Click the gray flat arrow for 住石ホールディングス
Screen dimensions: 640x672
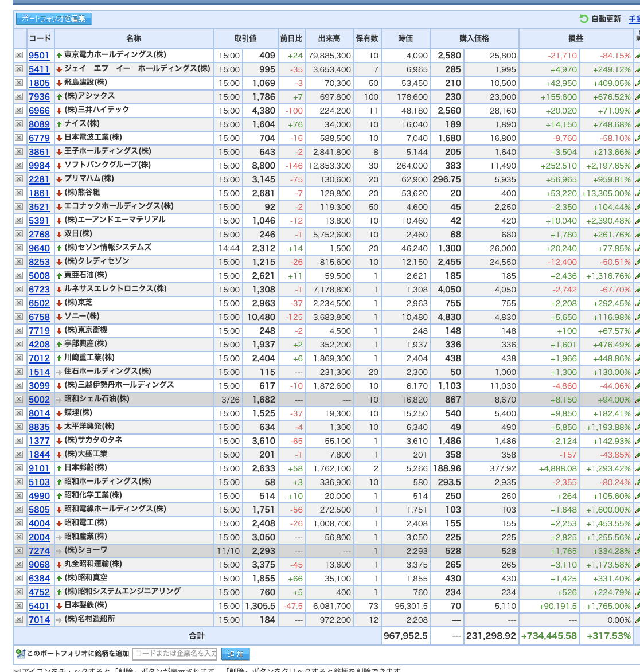(x=59, y=373)
